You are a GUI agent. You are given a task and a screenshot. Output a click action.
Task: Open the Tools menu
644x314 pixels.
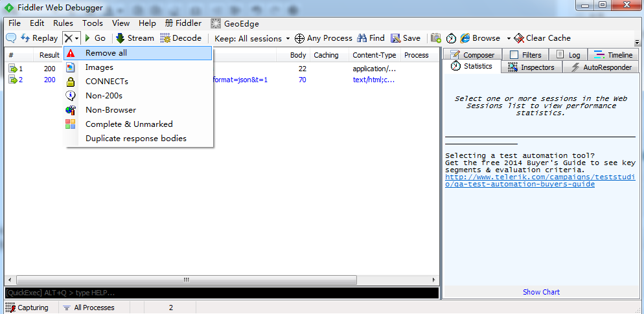93,23
